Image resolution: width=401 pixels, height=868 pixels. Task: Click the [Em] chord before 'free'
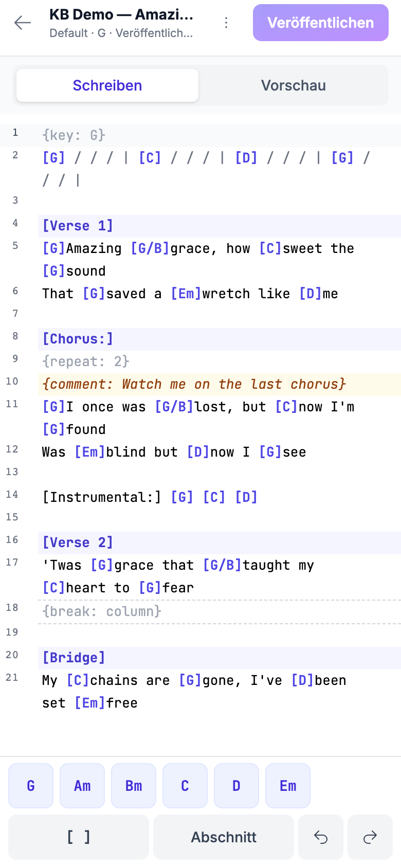point(90,703)
